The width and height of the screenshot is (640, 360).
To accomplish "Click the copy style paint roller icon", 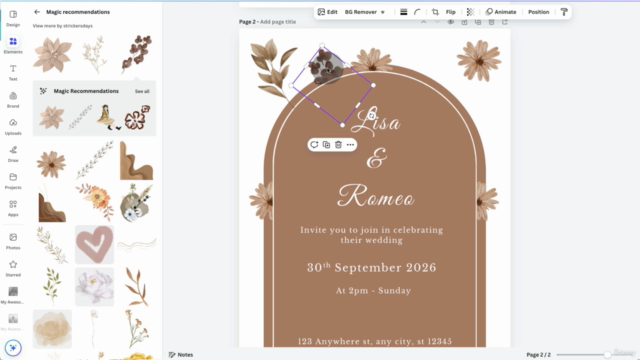I will 564,12.
